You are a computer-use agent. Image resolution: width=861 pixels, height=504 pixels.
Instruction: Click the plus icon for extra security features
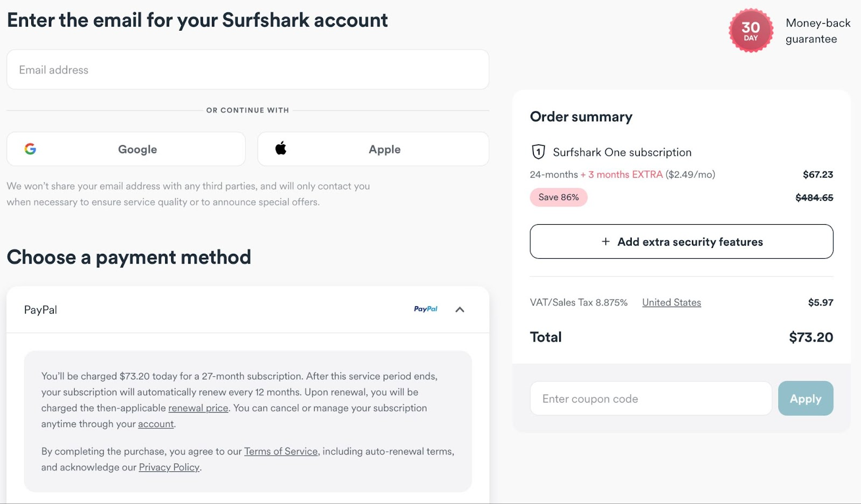pos(605,242)
